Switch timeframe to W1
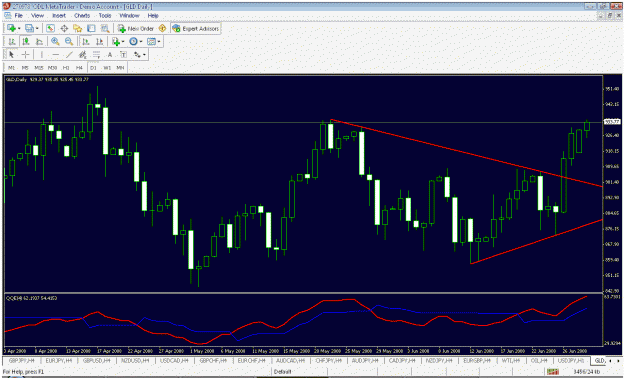625x378 pixels. tap(107, 68)
